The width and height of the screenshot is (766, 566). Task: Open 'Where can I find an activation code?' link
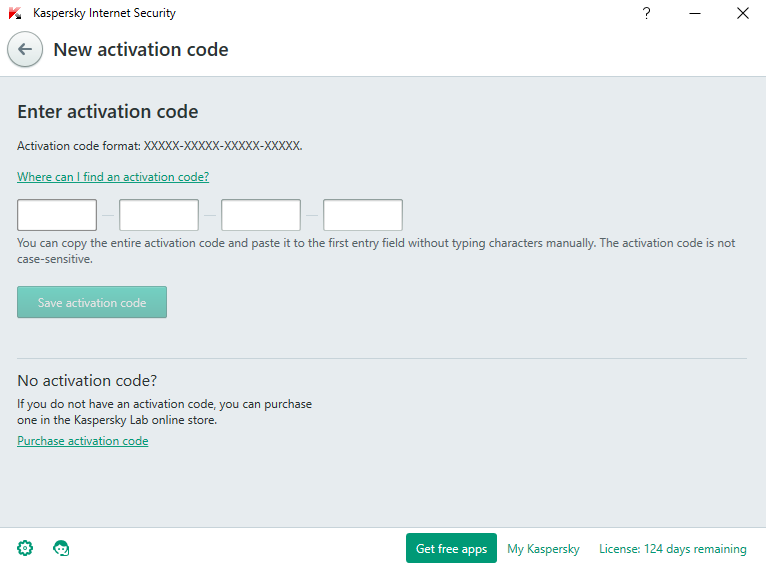pyautogui.click(x=113, y=177)
